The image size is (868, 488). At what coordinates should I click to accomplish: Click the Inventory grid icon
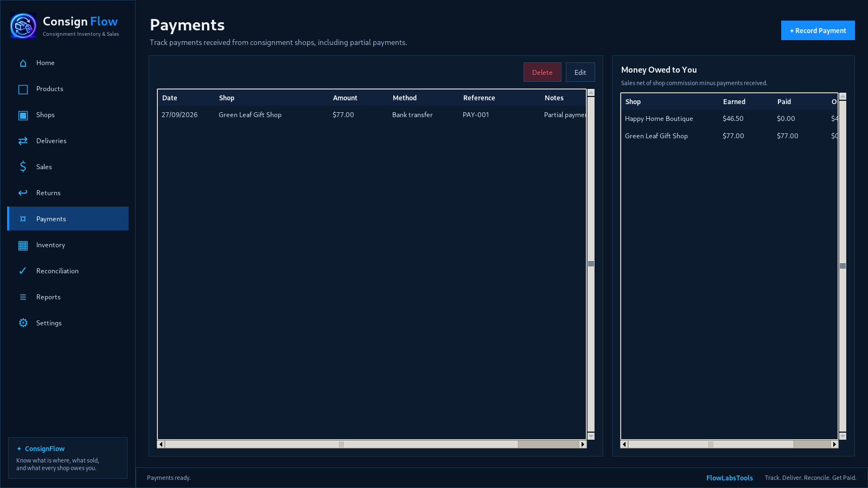pyautogui.click(x=23, y=246)
